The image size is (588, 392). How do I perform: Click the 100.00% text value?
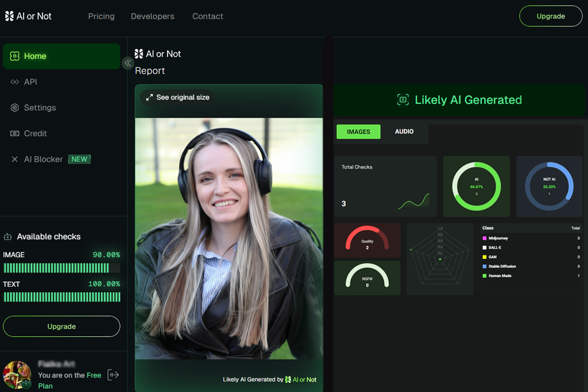(105, 284)
